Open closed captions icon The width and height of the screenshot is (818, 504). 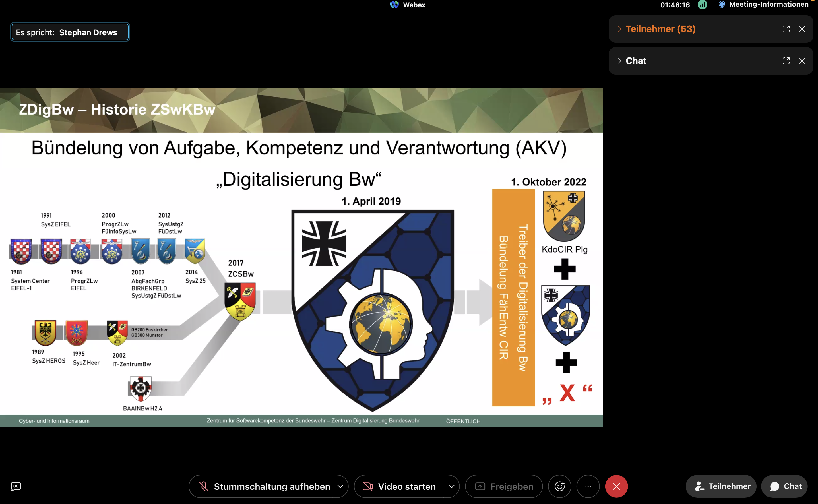[x=16, y=486]
